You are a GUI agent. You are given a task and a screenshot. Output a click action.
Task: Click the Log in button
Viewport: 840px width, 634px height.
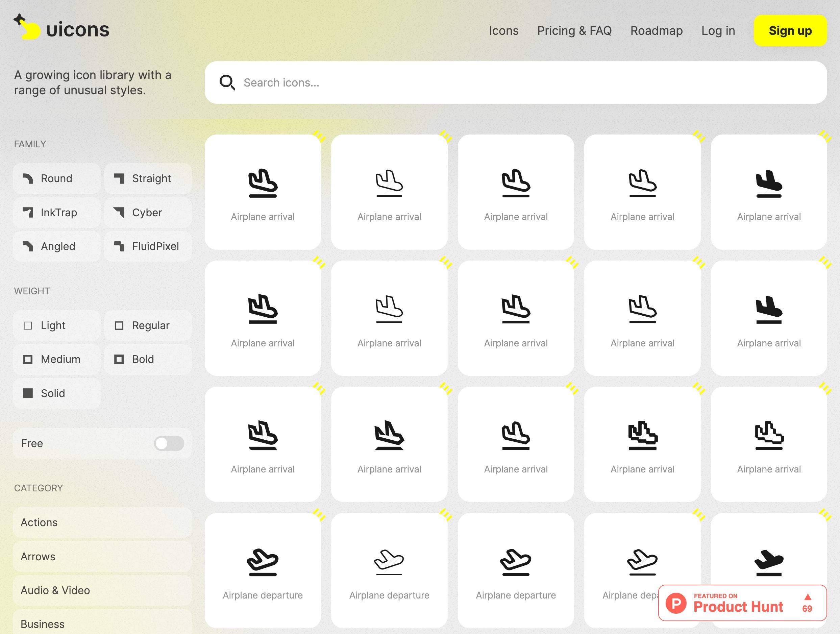(x=718, y=31)
